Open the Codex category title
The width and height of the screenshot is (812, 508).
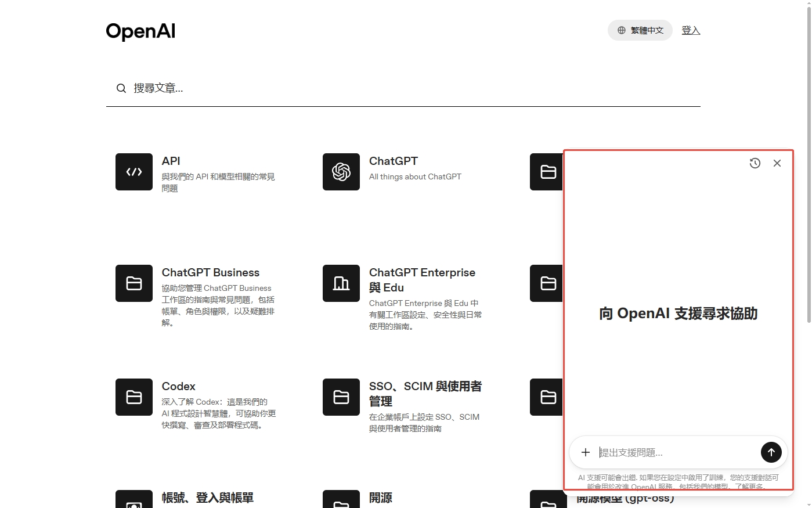click(178, 386)
